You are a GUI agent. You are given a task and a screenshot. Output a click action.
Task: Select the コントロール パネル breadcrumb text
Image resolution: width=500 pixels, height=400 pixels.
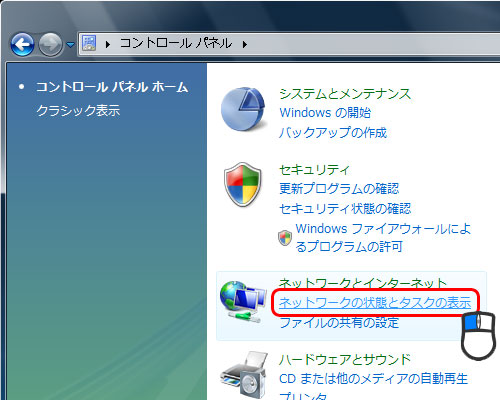tap(176, 43)
